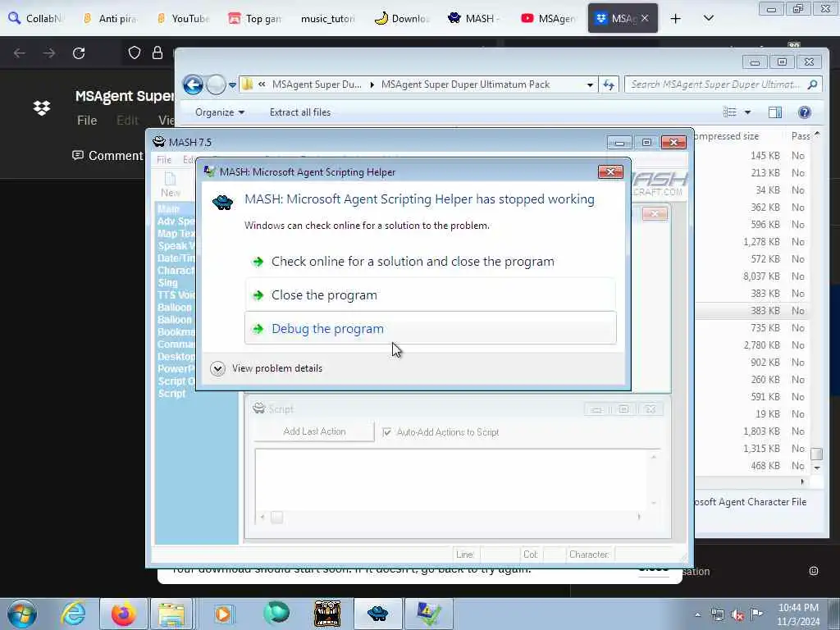
Task: Choose Check online for a solution option
Action: click(430, 262)
